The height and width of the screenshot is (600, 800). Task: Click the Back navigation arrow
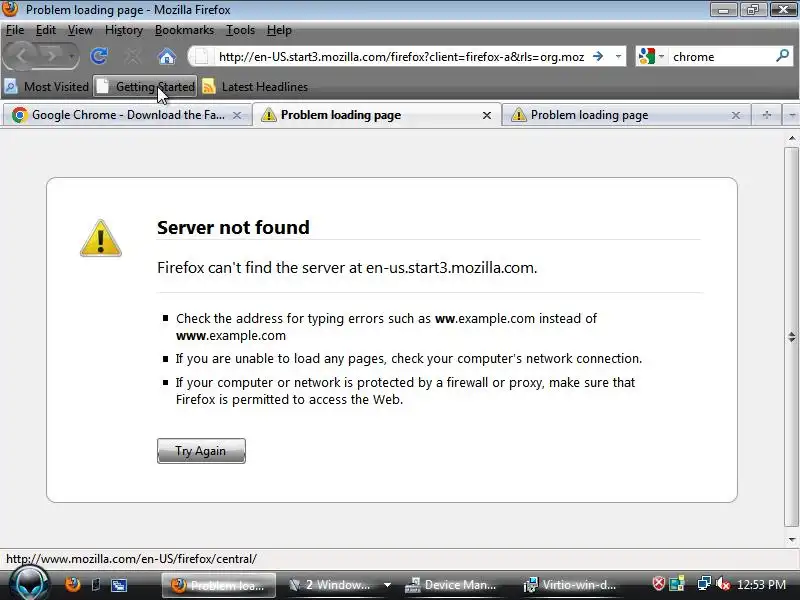[20, 56]
